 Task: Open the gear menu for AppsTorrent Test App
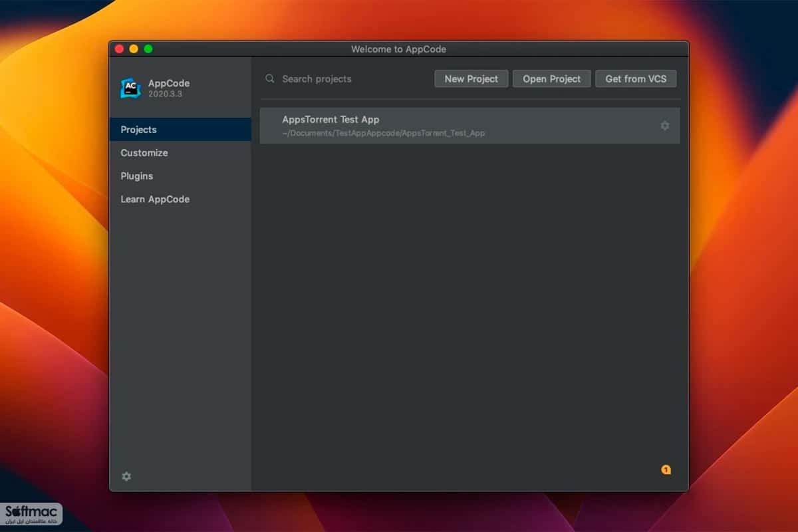(x=664, y=126)
